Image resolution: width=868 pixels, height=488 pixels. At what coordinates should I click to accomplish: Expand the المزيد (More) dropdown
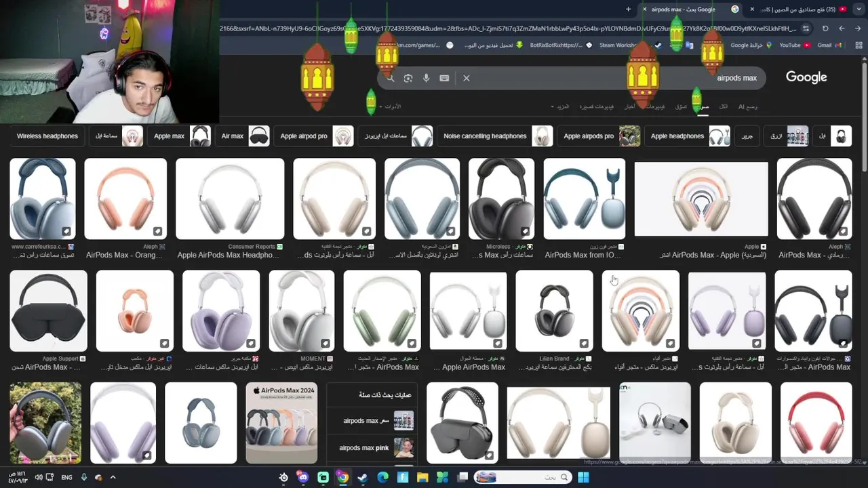coord(560,106)
